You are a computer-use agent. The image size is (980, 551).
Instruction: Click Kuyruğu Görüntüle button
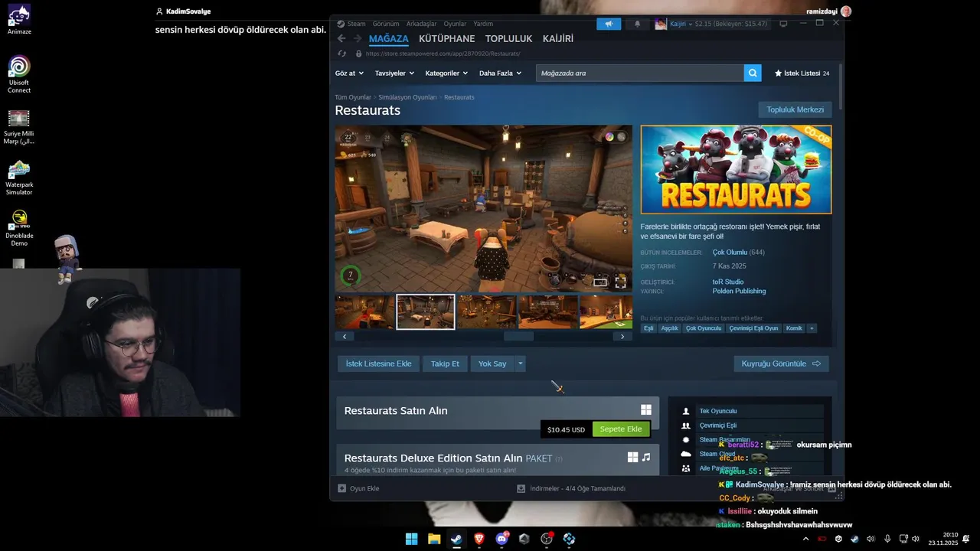781,364
